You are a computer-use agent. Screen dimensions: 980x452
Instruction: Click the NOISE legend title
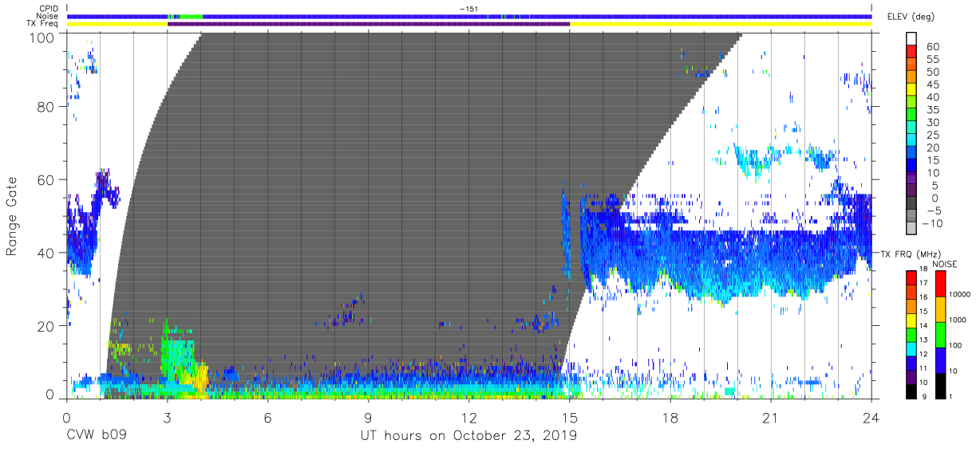(x=946, y=264)
